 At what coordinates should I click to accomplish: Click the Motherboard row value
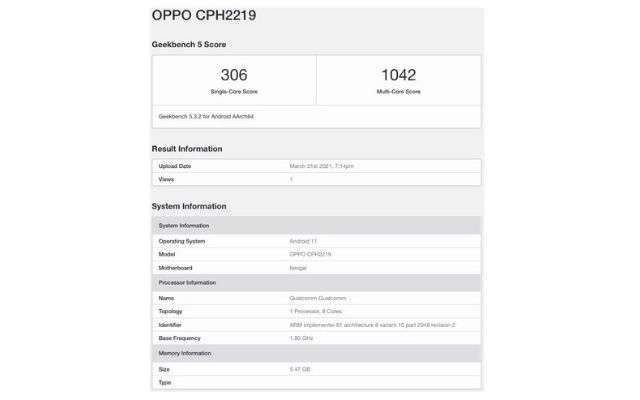tap(298, 268)
